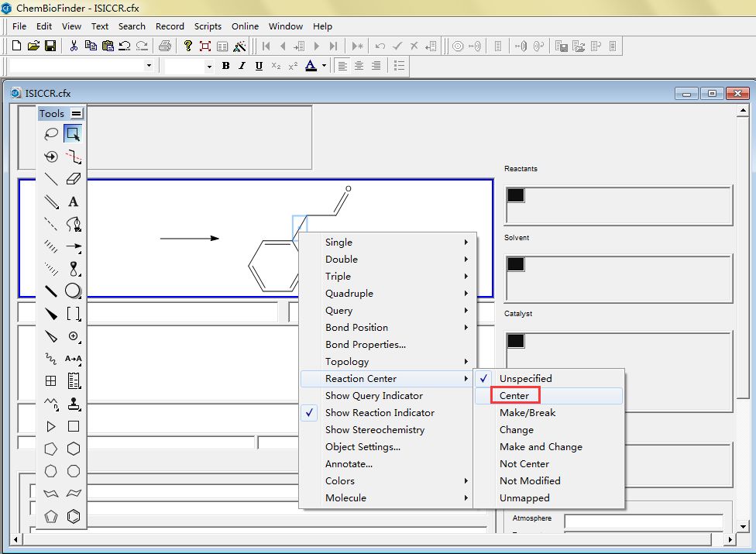Choose the Text tool (A) in Tools palette

click(x=73, y=201)
